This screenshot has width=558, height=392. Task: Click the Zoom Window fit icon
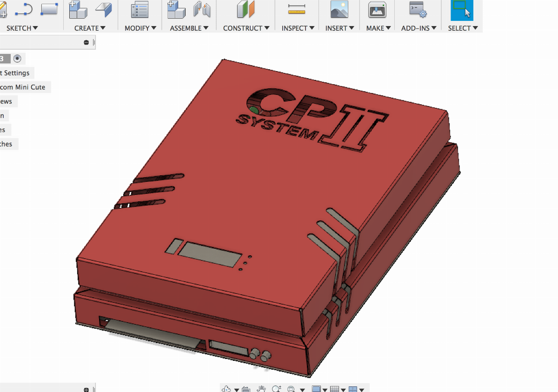[x=292, y=389]
